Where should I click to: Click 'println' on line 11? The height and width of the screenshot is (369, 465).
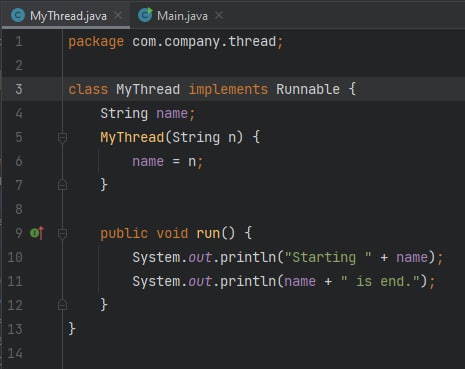[248, 282]
